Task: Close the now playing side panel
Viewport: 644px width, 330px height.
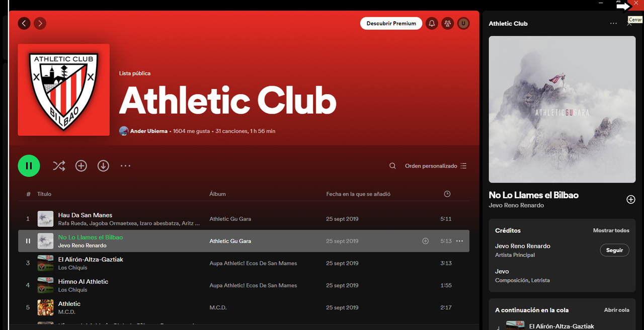Action: pyautogui.click(x=629, y=24)
